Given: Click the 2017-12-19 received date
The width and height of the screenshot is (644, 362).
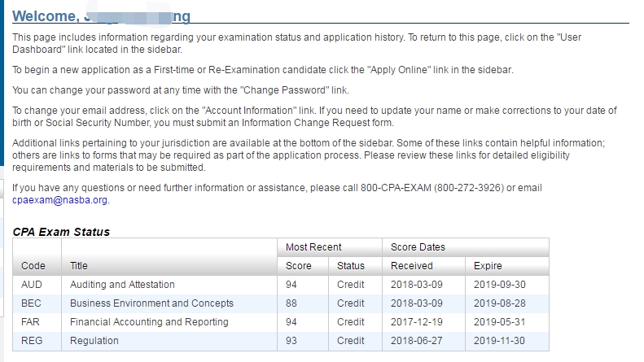Looking at the screenshot, I should (x=414, y=322).
